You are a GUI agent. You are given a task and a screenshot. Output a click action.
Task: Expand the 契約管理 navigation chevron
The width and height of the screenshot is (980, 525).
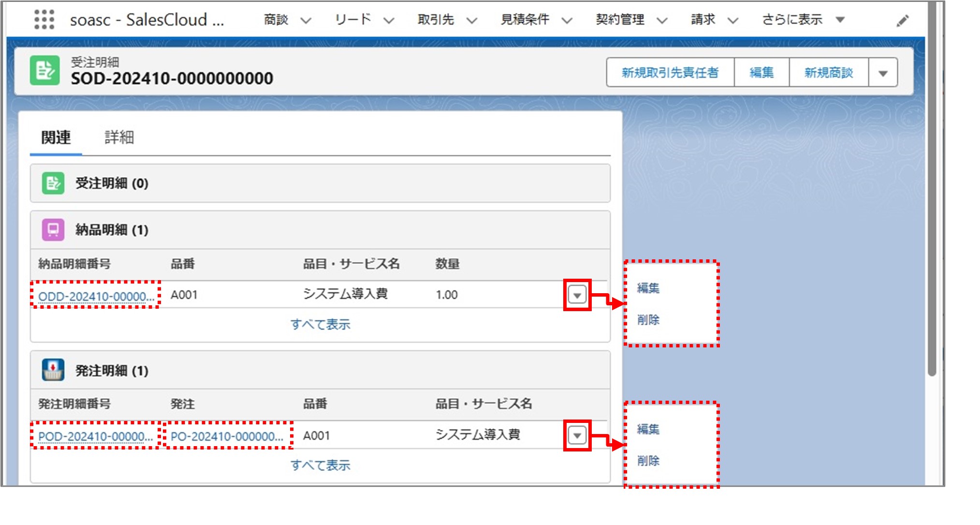662,20
